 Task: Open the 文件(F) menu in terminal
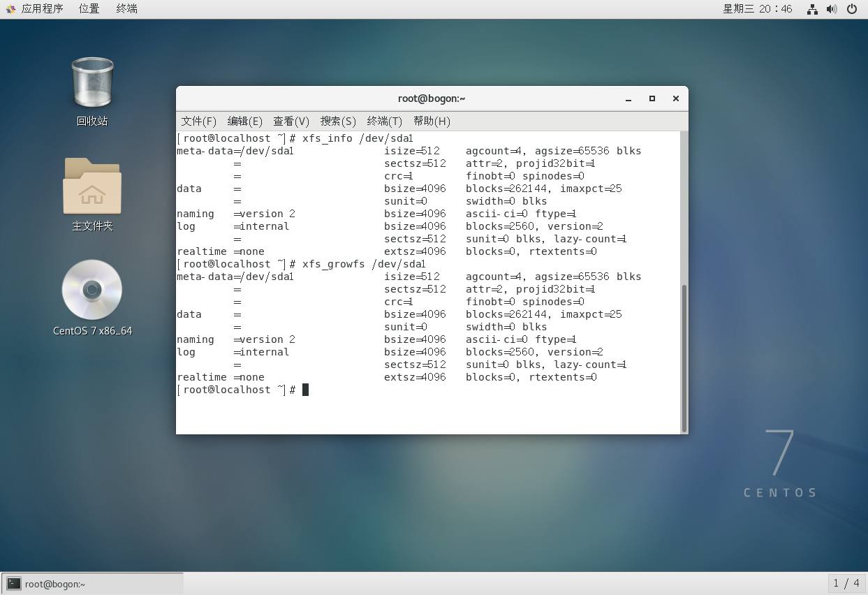[198, 121]
